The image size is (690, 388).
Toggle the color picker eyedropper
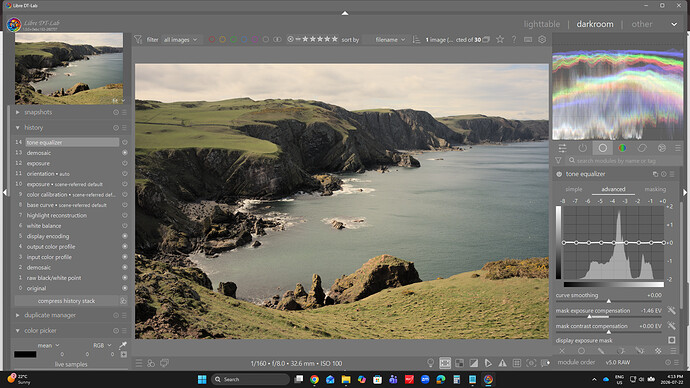(123, 345)
